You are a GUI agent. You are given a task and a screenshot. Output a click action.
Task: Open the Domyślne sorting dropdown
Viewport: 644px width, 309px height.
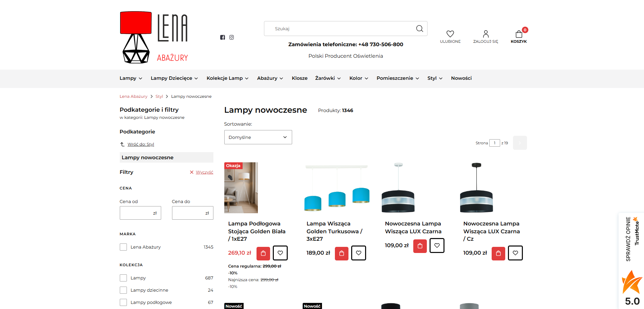(258, 137)
